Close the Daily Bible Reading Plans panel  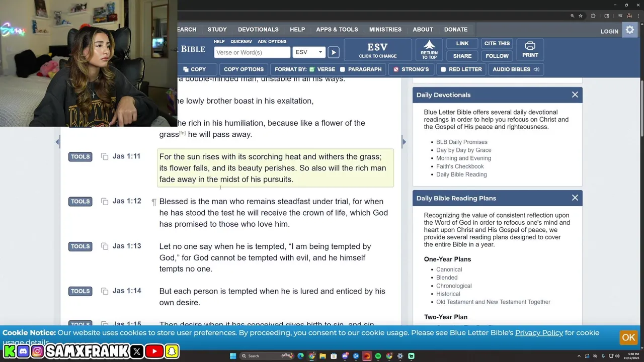(x=575, y=198)
